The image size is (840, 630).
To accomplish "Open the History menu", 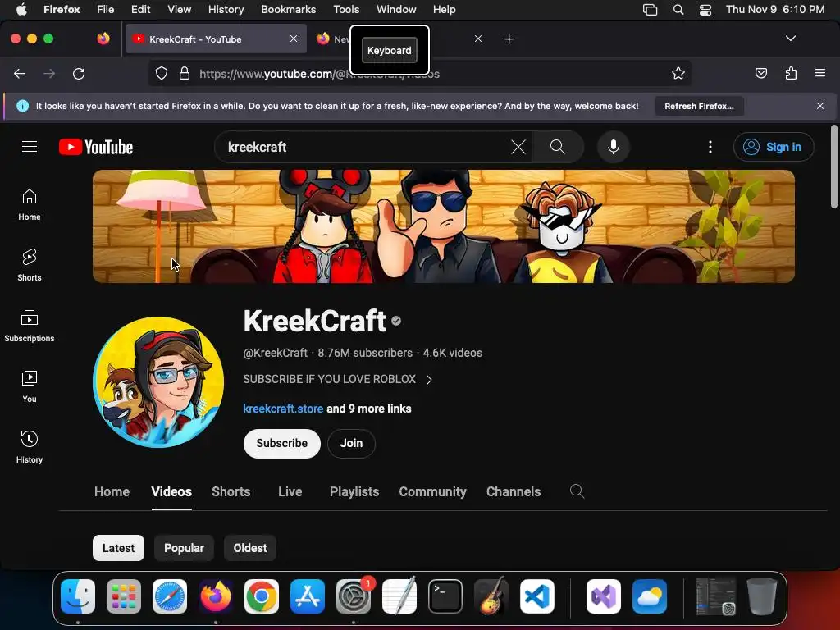I will coord(226,10).
